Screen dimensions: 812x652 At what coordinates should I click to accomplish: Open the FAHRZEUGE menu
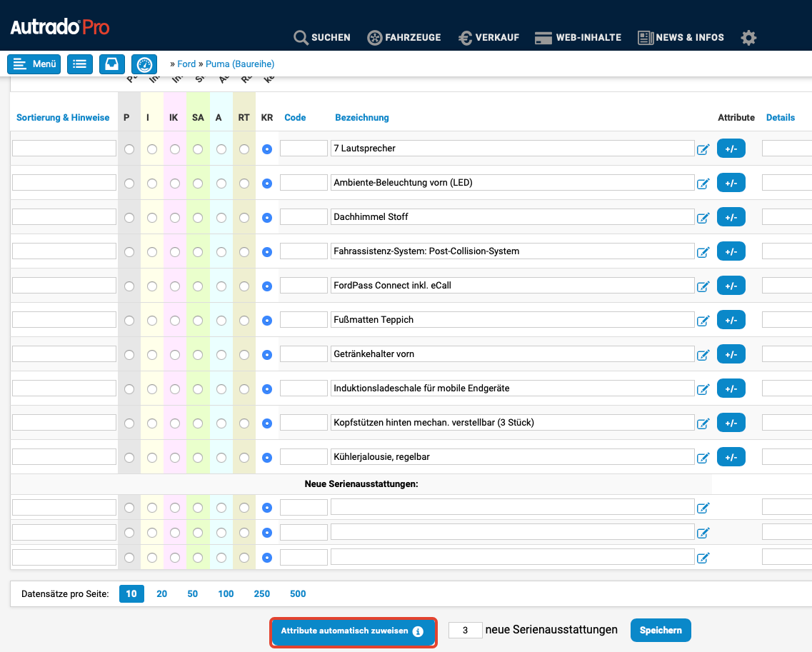pos(404,38)
